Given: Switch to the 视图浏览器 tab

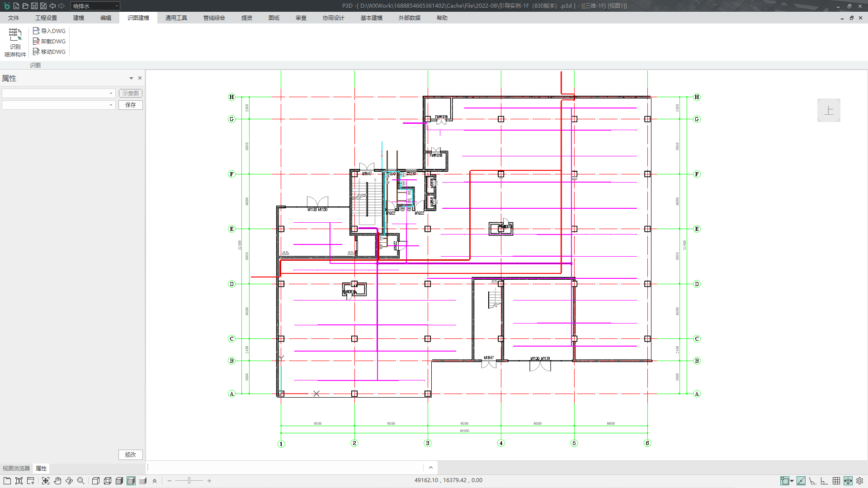Looking at the screenshot, I should 16,469.
